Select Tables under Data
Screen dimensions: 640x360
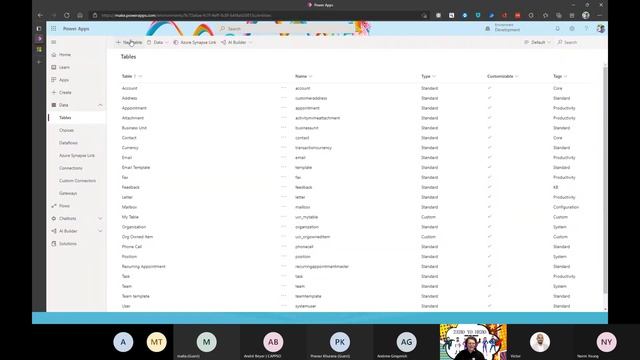[x=65, y=118]
